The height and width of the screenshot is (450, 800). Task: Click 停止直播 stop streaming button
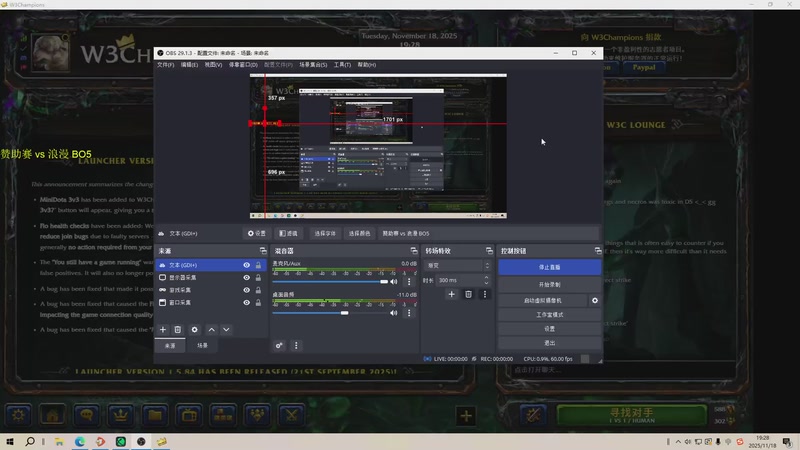549,267
